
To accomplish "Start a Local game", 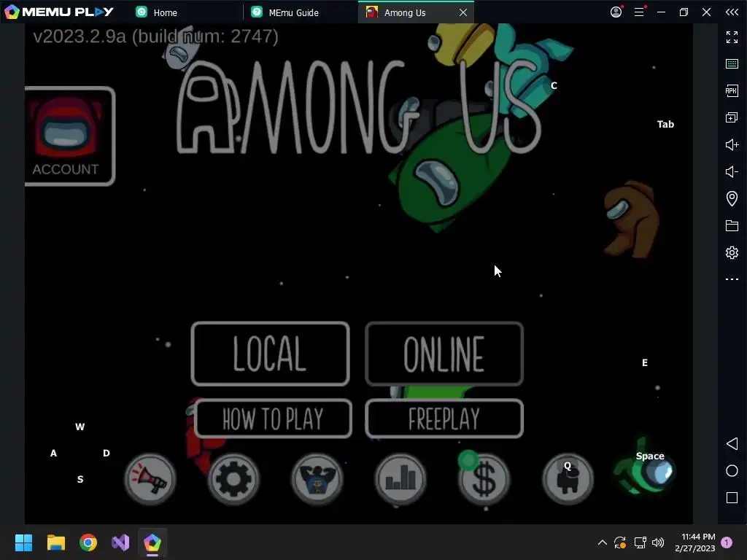I will pyautogui.click(x=270, y=354).
